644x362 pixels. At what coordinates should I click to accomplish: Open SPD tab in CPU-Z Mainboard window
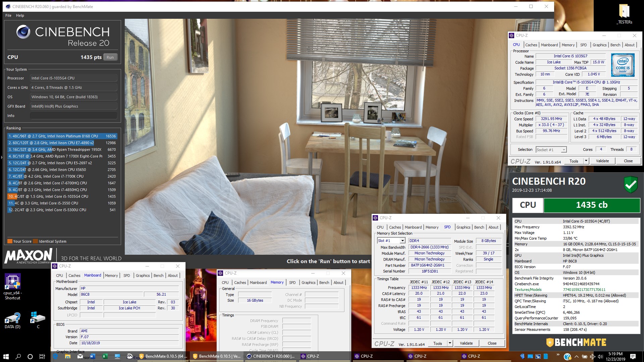(x=126, y=276)
